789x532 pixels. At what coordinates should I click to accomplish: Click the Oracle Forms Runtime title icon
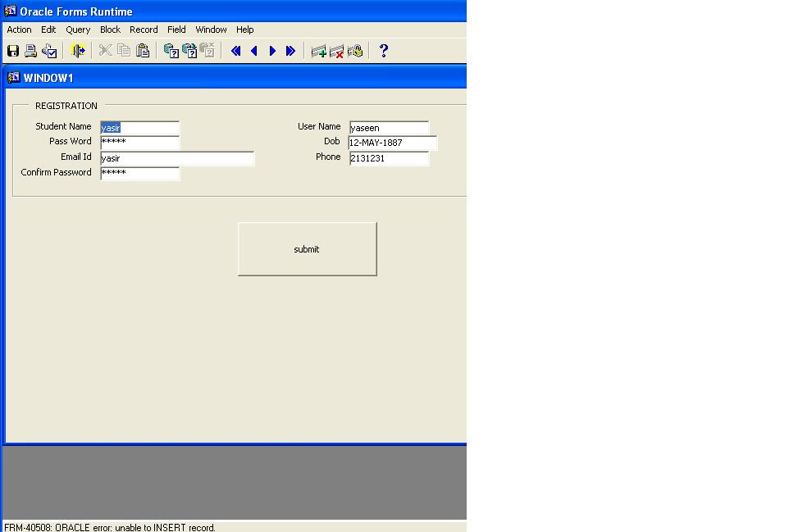pos(10,11)
